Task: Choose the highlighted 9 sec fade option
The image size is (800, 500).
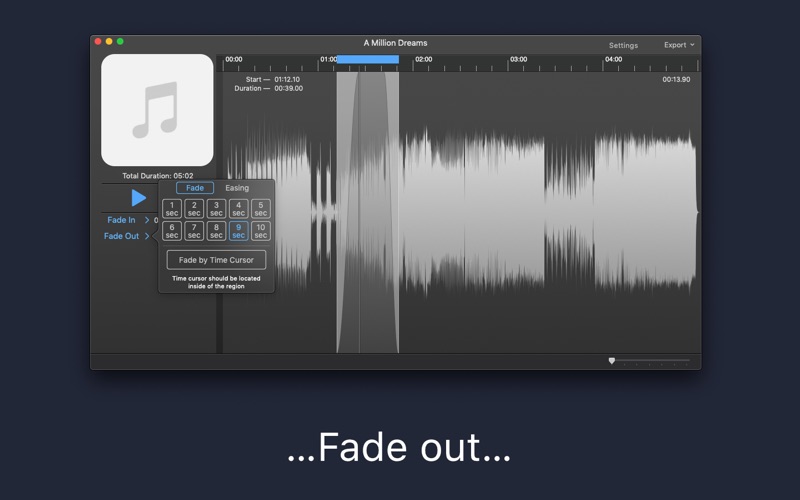Action: 238,231
